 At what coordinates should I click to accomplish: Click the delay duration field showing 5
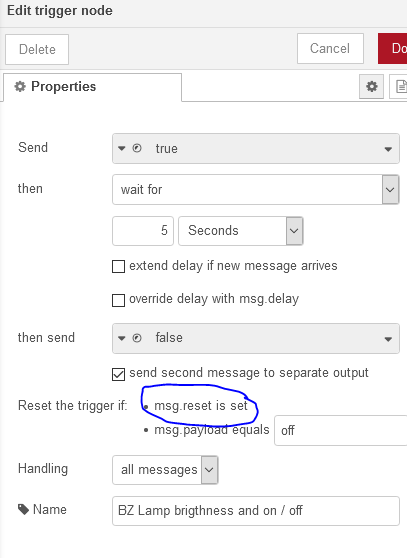tap(143, 231)
